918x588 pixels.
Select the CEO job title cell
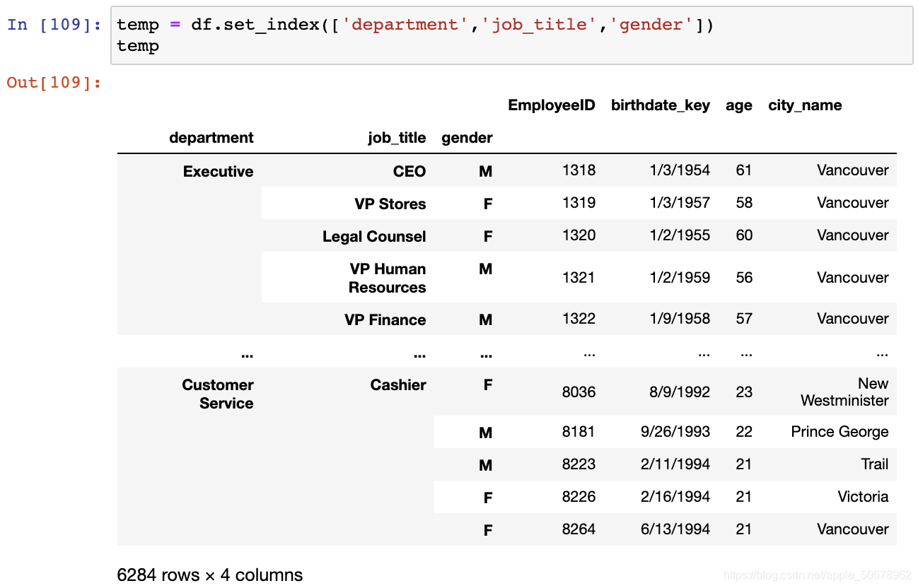point(409,172)
